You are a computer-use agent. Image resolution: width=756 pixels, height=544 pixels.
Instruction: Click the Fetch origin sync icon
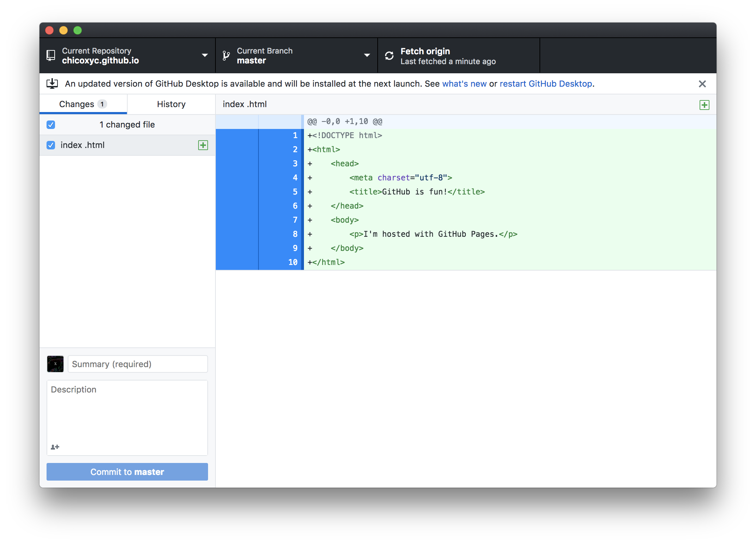[x=389, y=56]
